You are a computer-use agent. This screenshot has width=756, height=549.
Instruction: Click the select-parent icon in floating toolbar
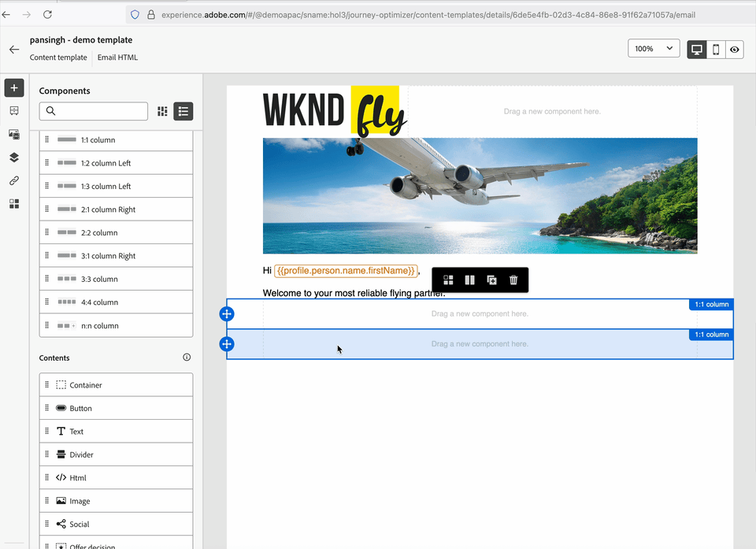[x=448, y=280]
